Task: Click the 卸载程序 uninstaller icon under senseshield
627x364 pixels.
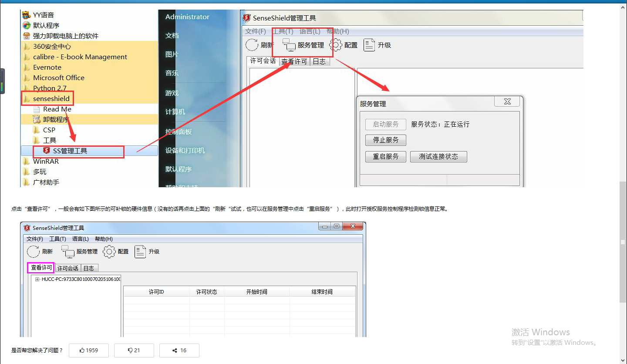Action: (37, 119)
